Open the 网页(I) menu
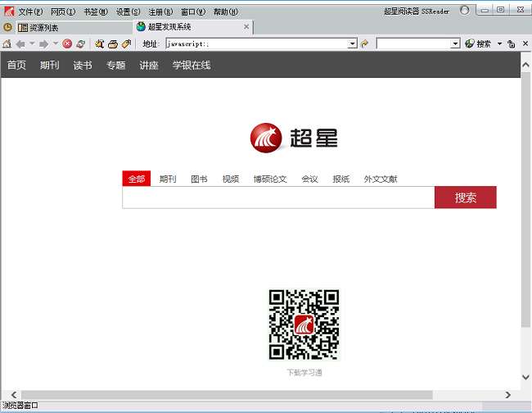Viewport: 532px width, 413px height. [x=63, y=12]
